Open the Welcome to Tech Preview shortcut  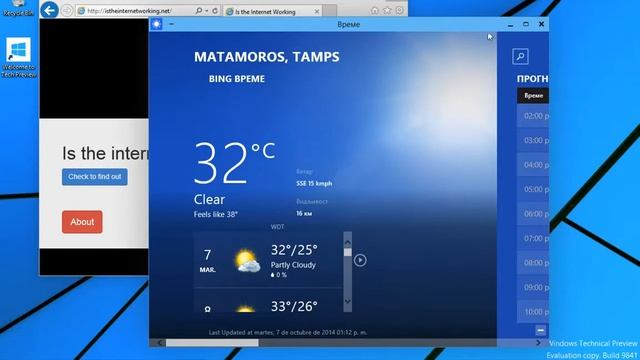(19, 58)
